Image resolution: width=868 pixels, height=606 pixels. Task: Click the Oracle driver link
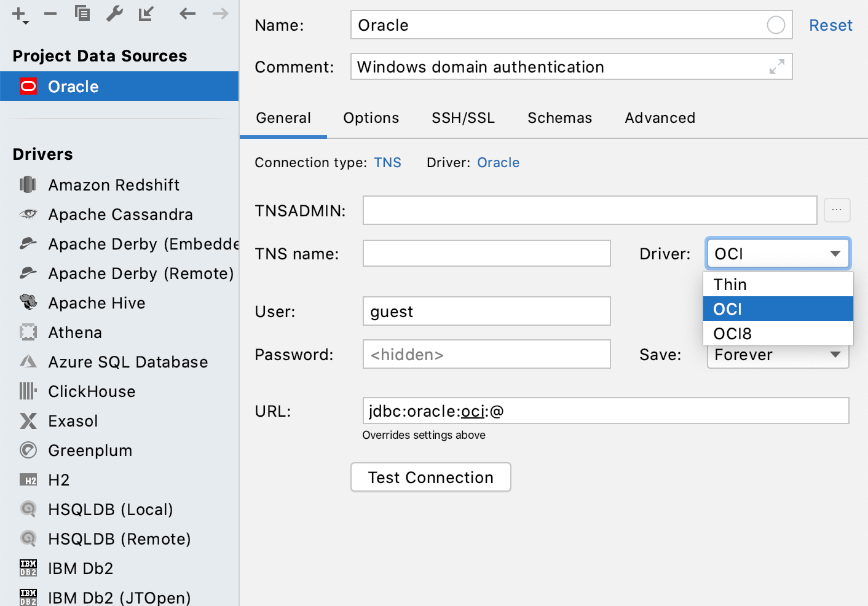pos(499,162)
